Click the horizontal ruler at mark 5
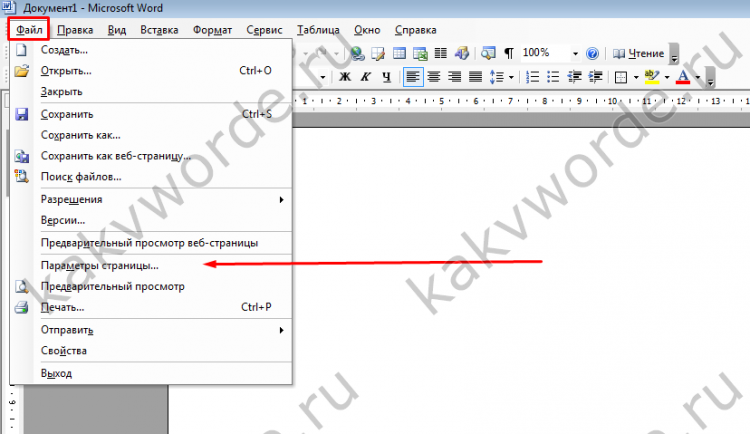This screenshot has width=750, height=434. pyautogui.click(x=441, y=101)
